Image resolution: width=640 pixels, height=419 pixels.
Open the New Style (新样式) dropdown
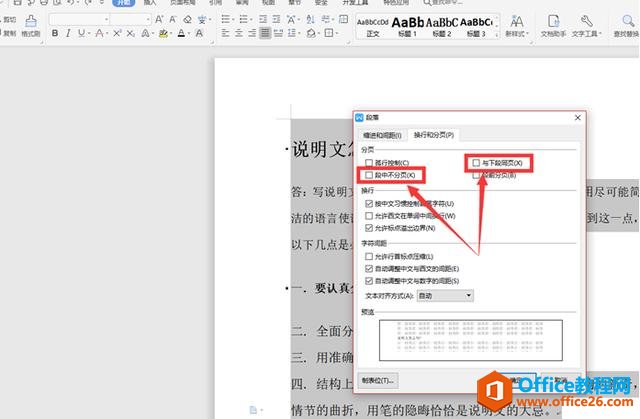pyautogui.click(x=516, y=26)
